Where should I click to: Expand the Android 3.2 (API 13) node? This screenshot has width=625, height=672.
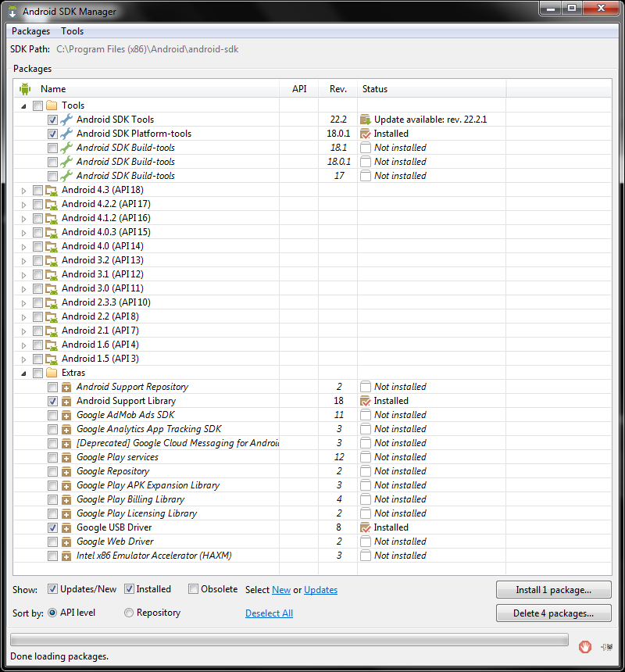(24, 261)
